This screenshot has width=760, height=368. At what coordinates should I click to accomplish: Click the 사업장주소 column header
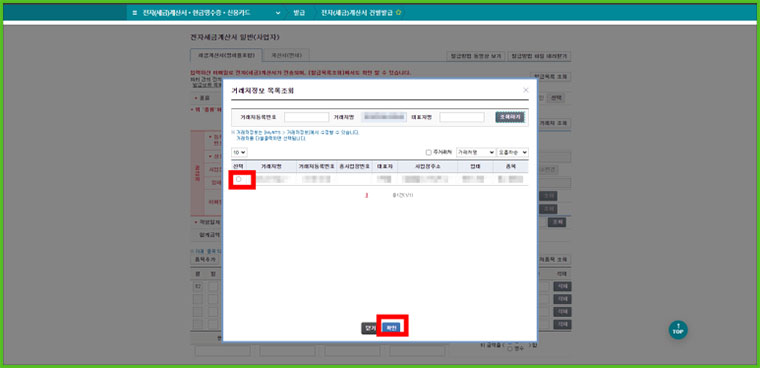coord(427,166)
